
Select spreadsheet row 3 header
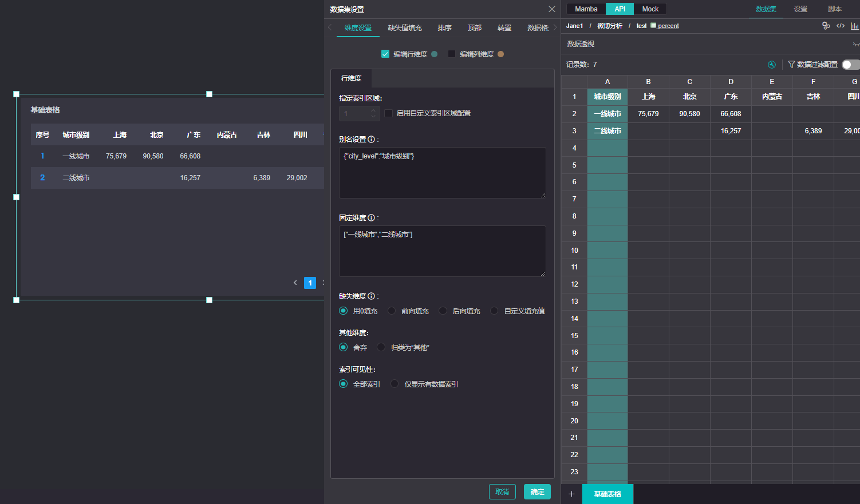point(574,131)
